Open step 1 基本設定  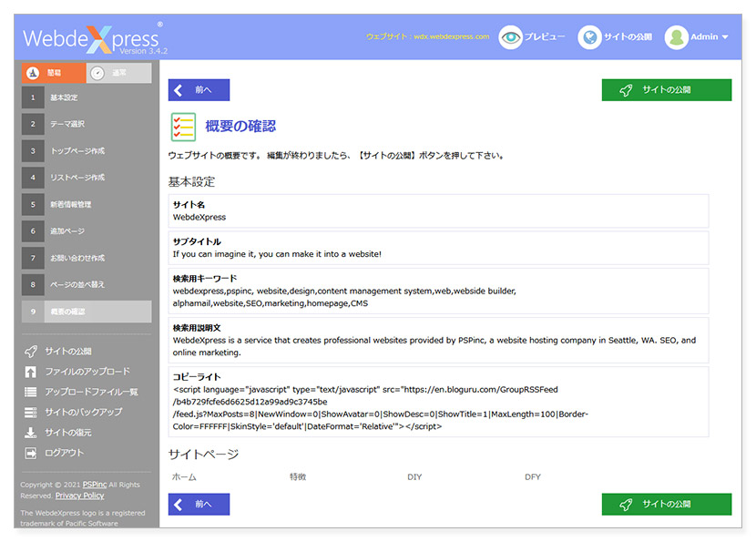[87, 97]
